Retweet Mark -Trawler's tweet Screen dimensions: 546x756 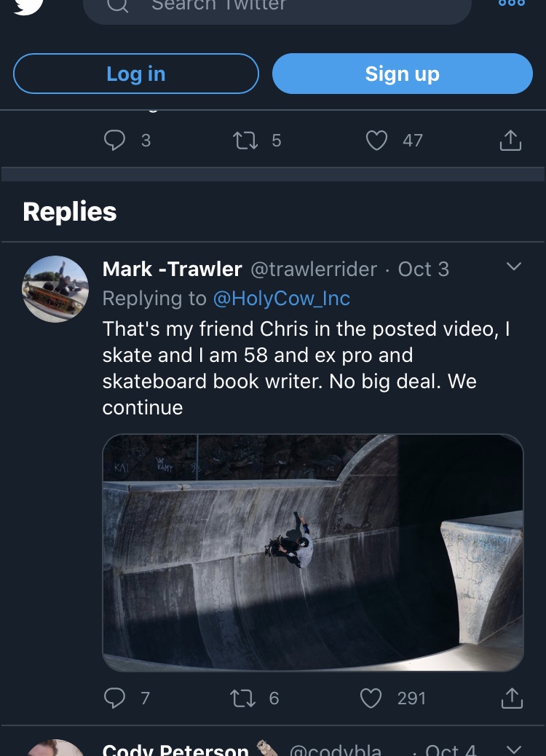(242, 698)
